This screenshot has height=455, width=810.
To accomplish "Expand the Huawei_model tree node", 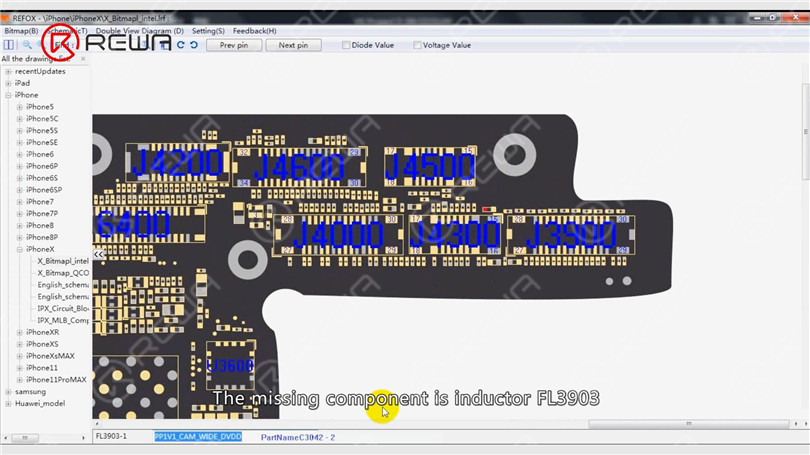I will (x=8, y=404).
